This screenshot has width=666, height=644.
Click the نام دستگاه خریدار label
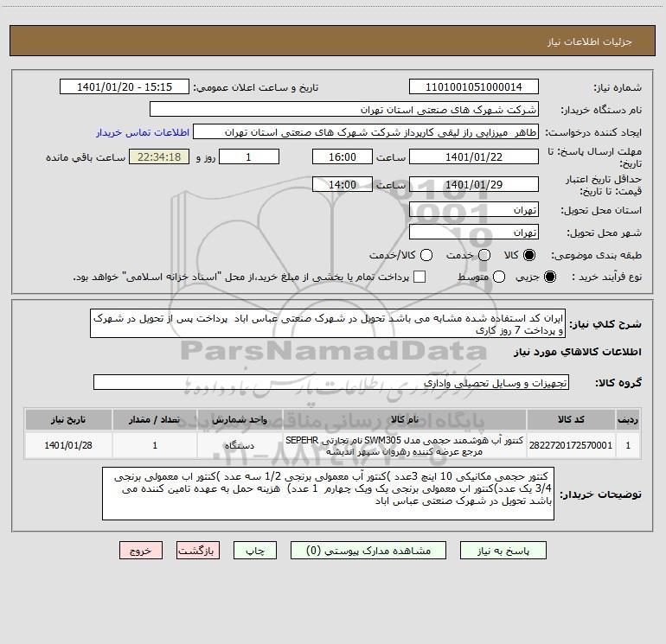click(601, 111)
